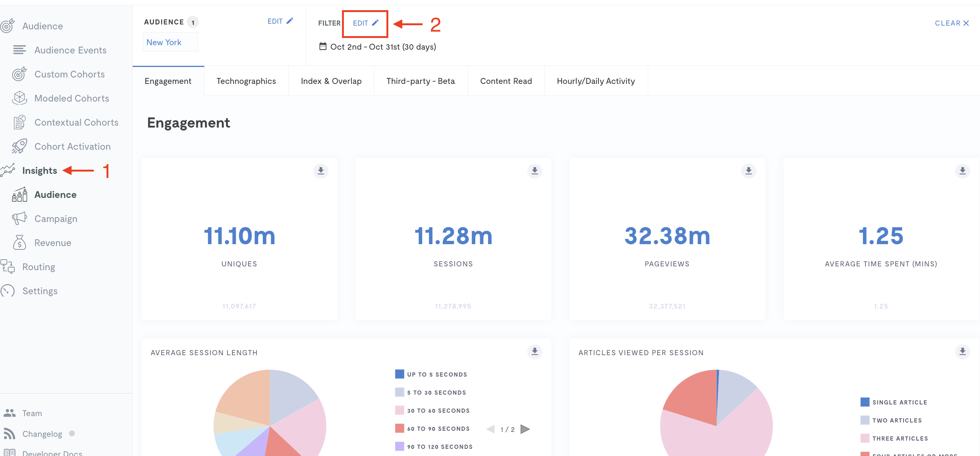
Task: Click the Two Articles legend swatch
Action: [x=865, y=420]
